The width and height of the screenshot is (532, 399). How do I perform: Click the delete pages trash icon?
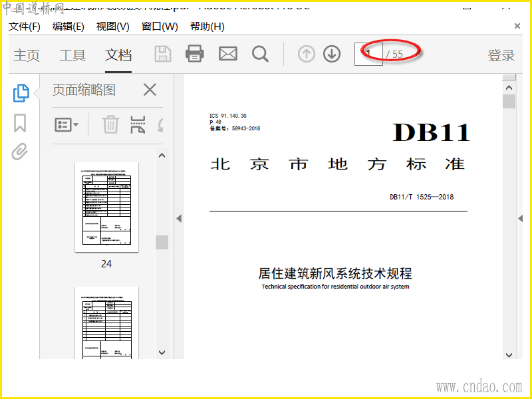pos(110,124)
